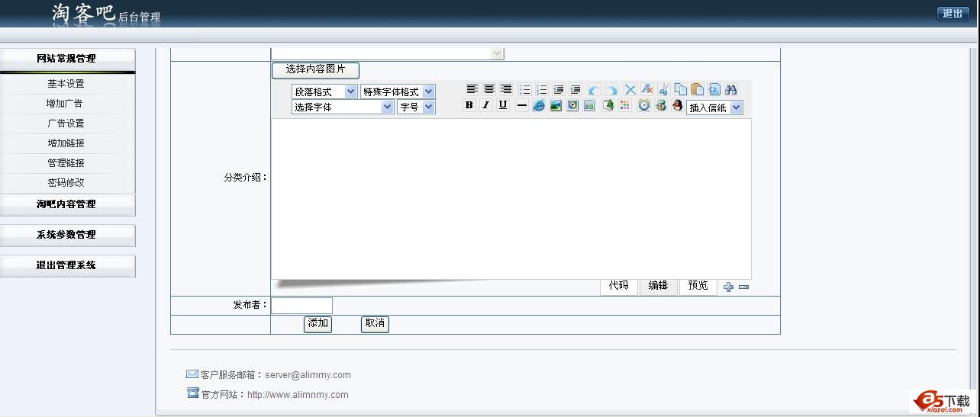Click the 添加 button

point(318,324)
